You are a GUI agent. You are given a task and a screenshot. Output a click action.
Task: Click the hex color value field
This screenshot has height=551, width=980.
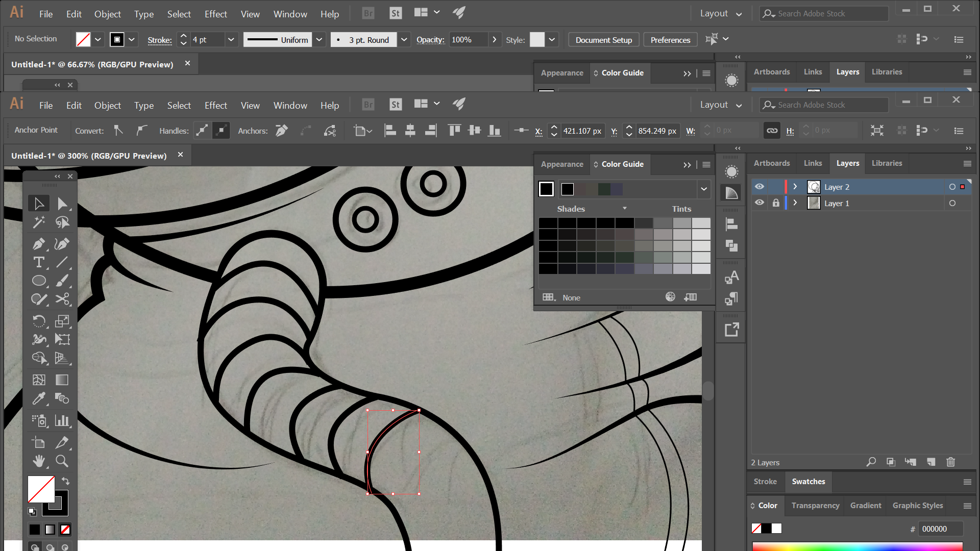point(940,529)
